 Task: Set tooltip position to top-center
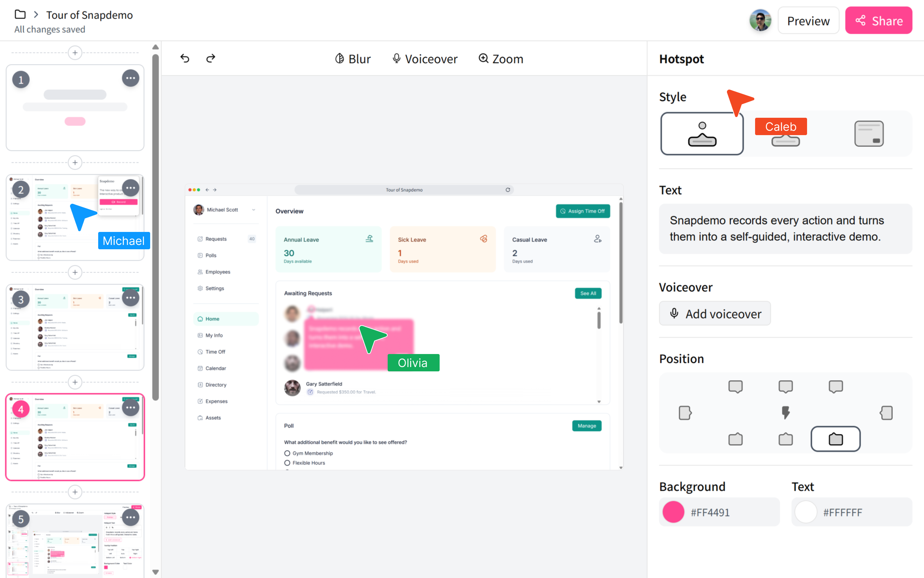tap(785, 387)
